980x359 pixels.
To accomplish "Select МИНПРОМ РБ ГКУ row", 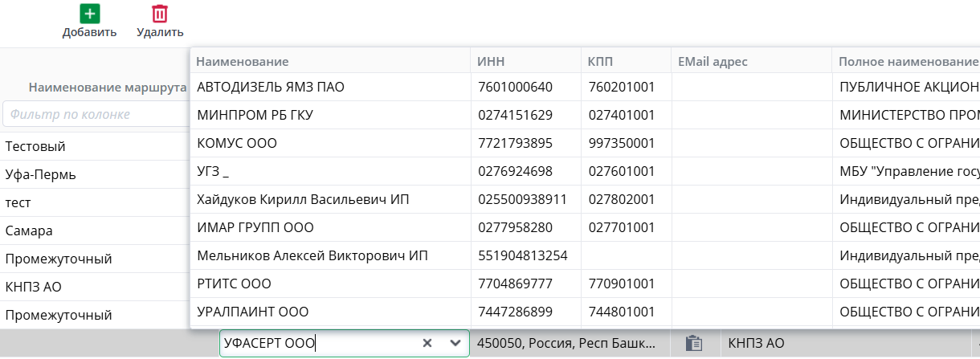I will click(x=255, y=115).
